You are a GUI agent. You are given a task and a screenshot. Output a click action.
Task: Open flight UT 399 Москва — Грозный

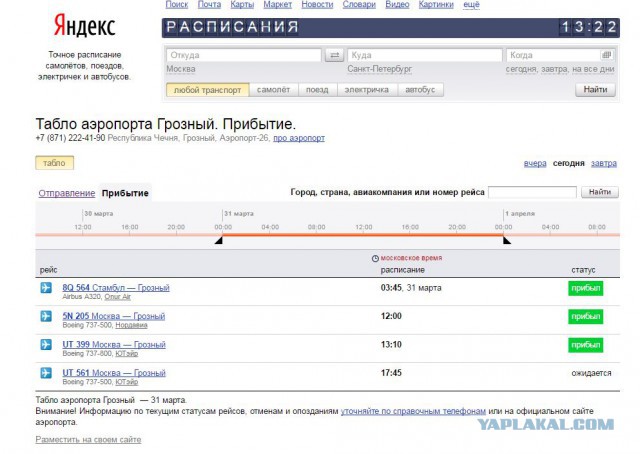coord(114,344)
